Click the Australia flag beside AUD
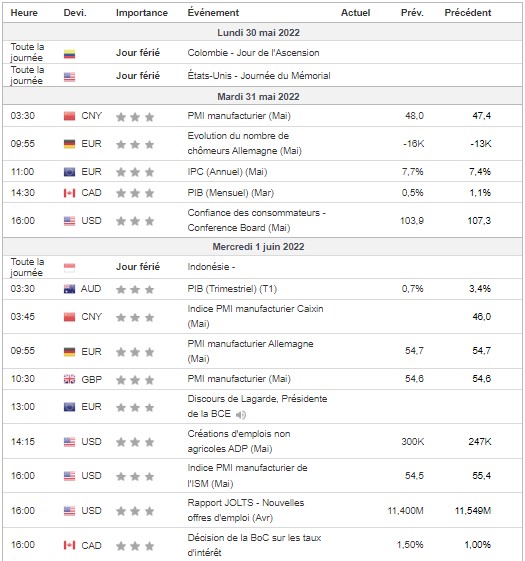The image size is (525, 561). 69,289
